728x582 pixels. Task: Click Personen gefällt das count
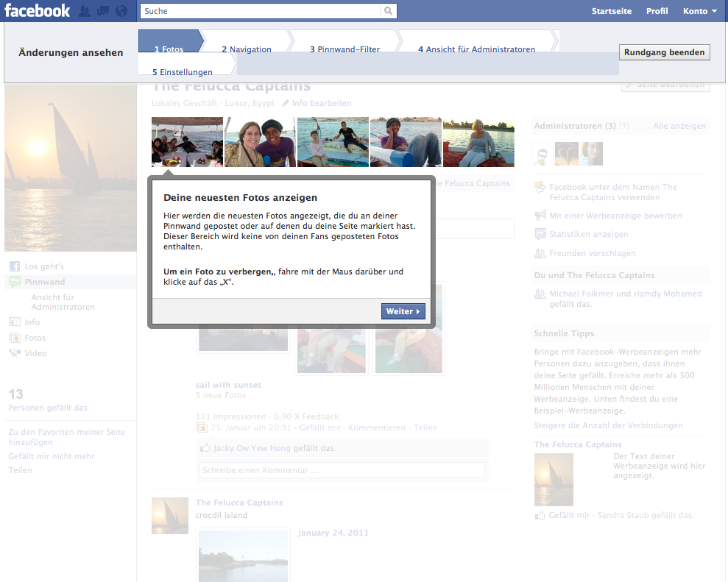tap(48, 408)
